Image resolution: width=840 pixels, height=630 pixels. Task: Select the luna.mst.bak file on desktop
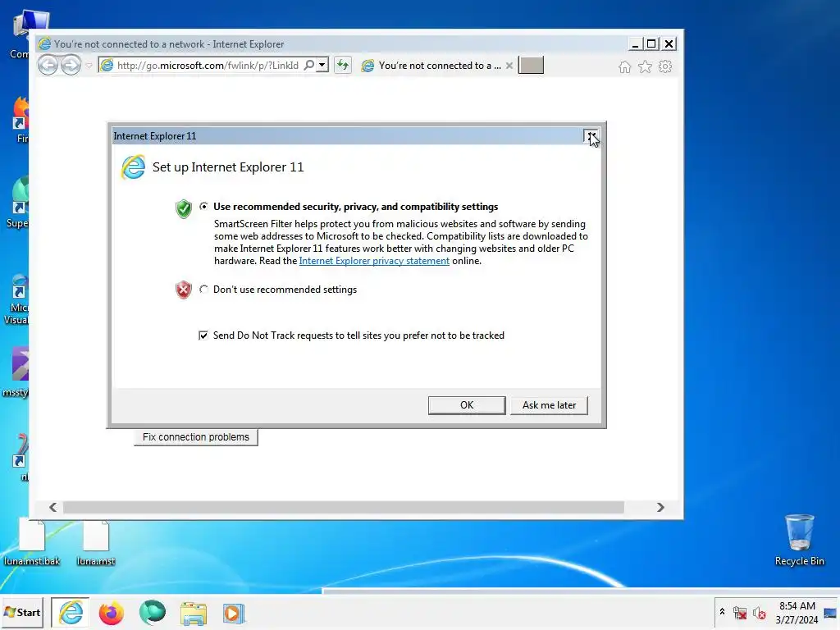pyautogui.click(x=32, y=541)
